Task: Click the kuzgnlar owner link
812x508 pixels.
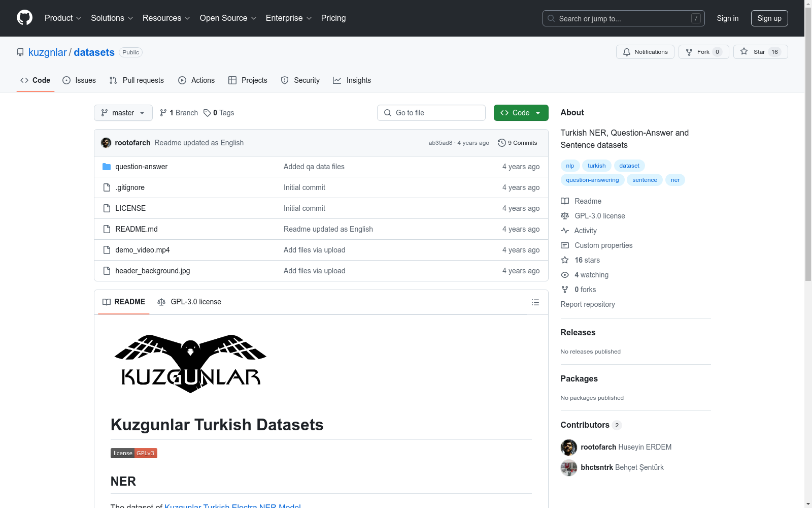Action: (48, 52)
